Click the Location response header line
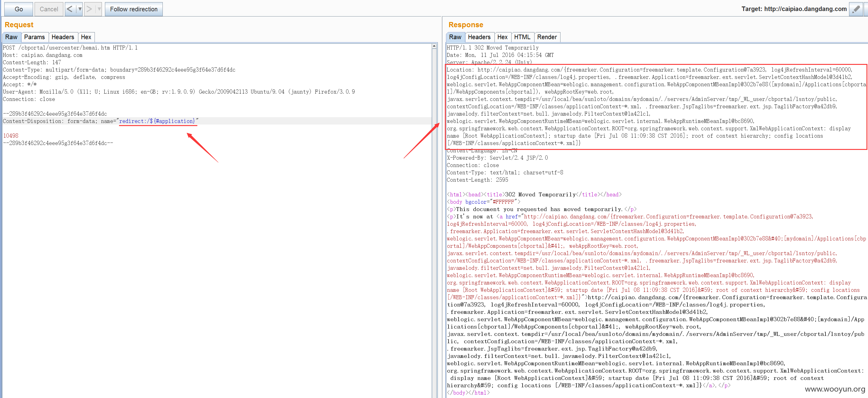Viewport: 868px width, 398px height. pos(649,70)
